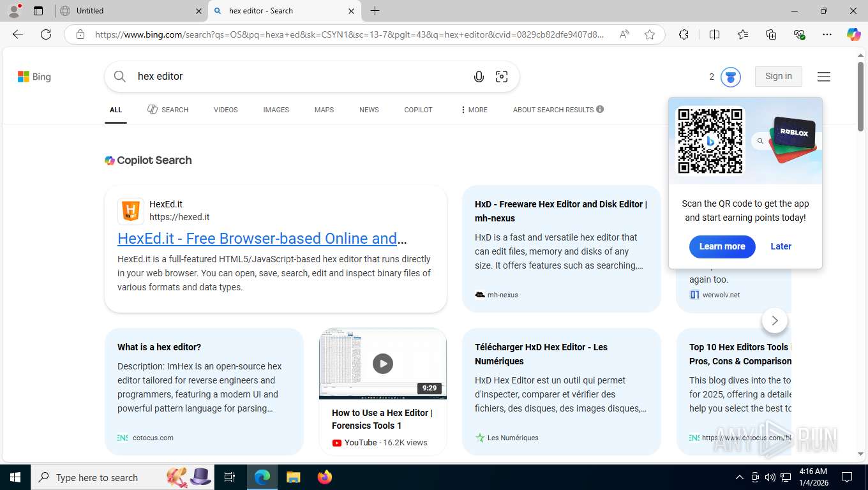Open the Extensions puzzle icon
868x490 pixels.
684,34
